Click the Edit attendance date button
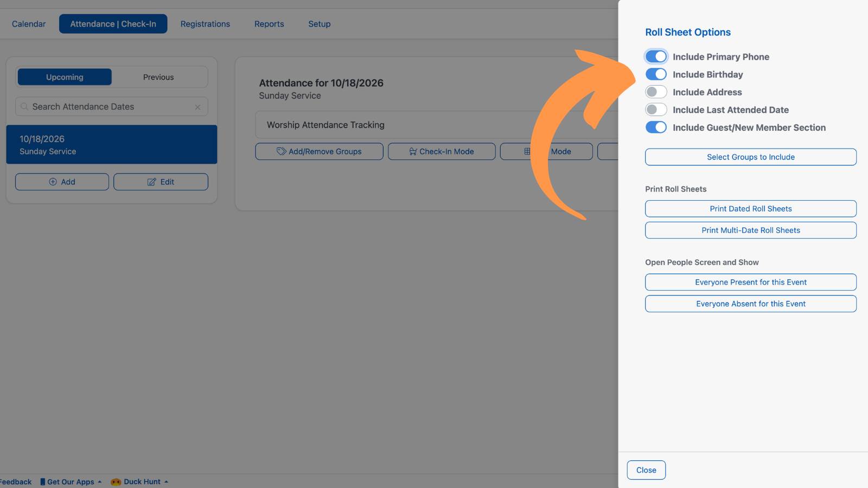 [x=161, y=182]
